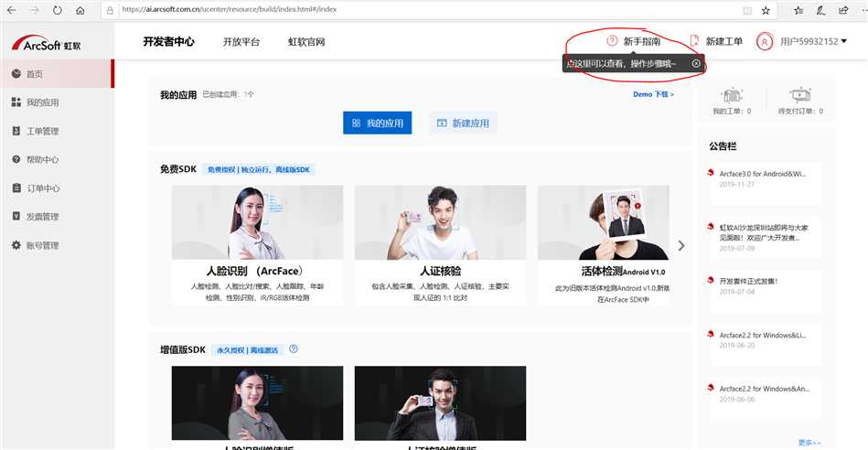Open the 人证核验增值版 dark card image
868x450 pixels.
440,403
